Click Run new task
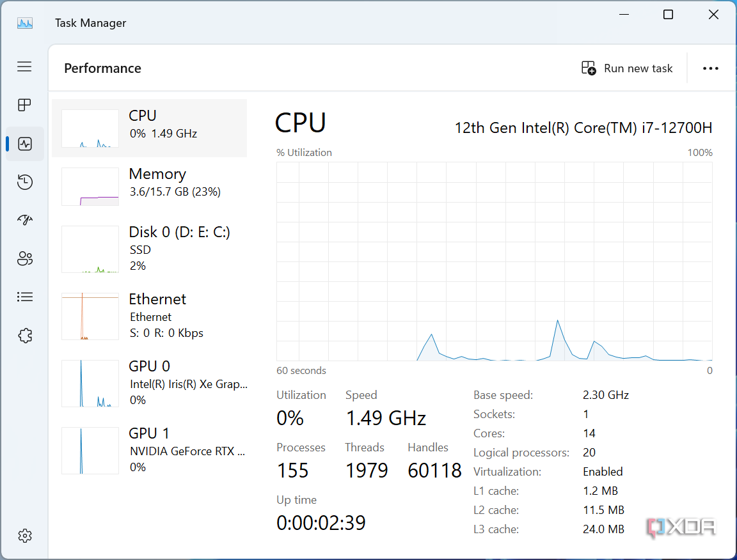This screenshot has width=737, height=560. pyautogui.click(x=627, y=68)
